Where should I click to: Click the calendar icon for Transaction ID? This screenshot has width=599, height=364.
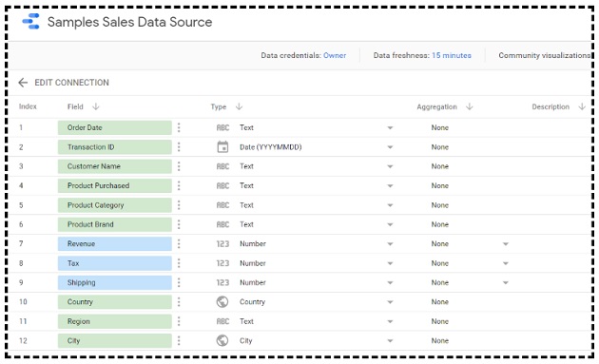(222, 147)
